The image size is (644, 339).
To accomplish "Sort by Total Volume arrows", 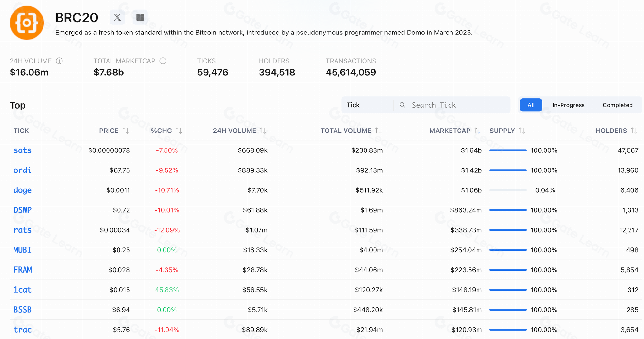I will [378, 131].
